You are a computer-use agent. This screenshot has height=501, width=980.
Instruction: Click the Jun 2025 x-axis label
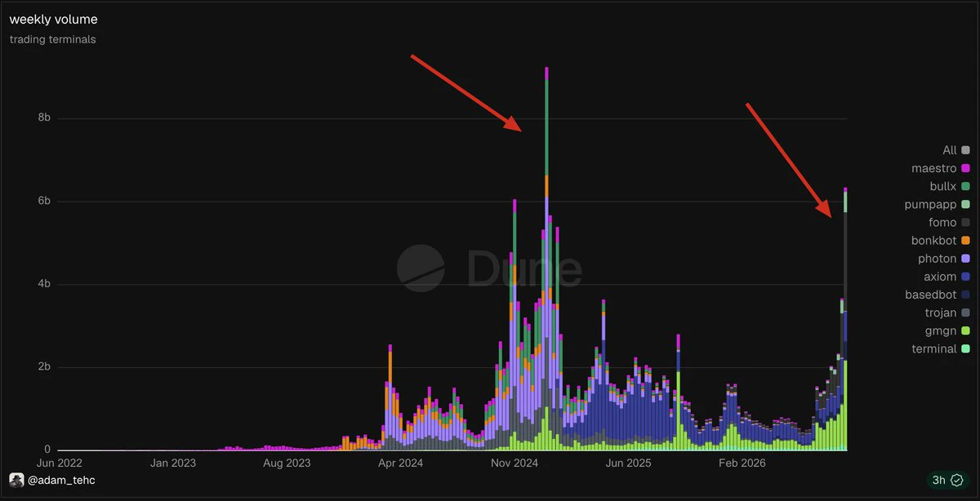click(626, 463)
